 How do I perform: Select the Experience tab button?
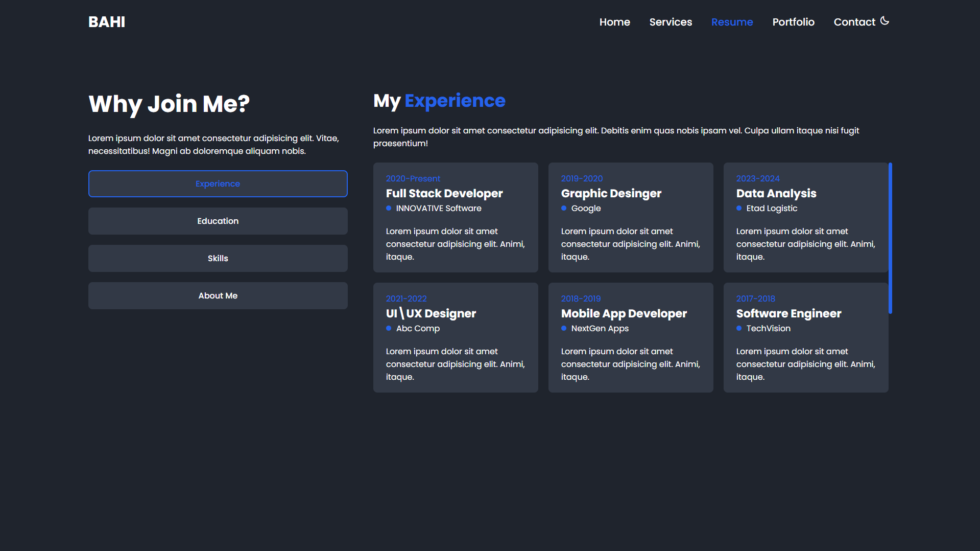tap(218, 183)
